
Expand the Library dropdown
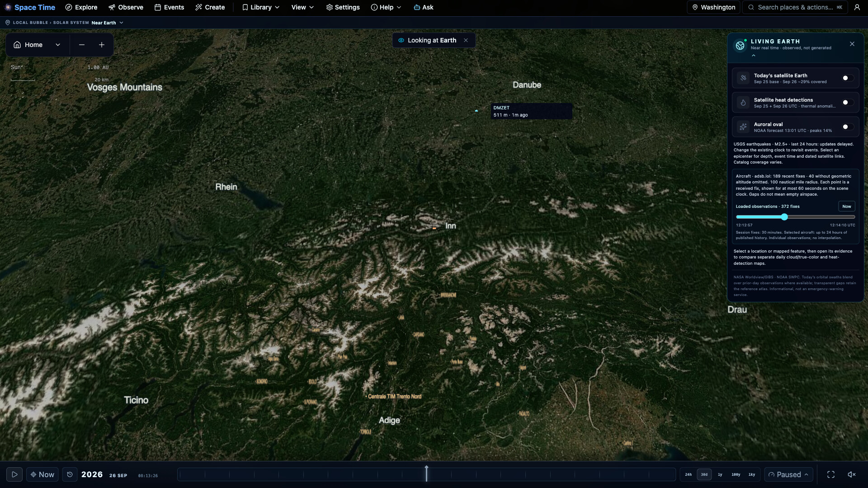pyautogui.click(x=261, y=7)
